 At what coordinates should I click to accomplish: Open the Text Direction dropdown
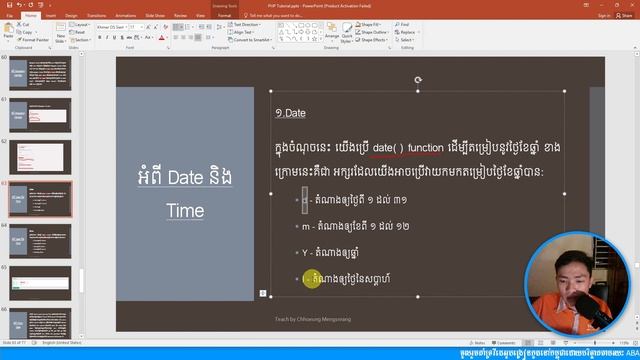[244, 24]
